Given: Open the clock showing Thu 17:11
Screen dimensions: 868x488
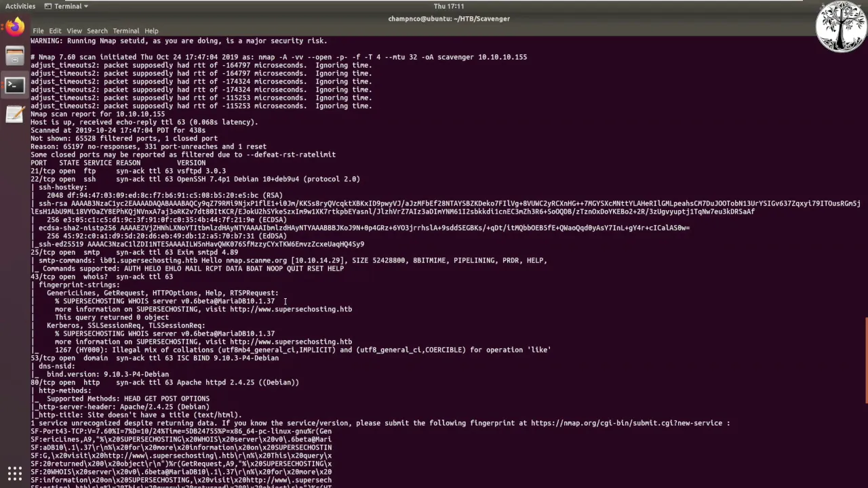Looking at the screenshot, I should click(x=449, y=6).
